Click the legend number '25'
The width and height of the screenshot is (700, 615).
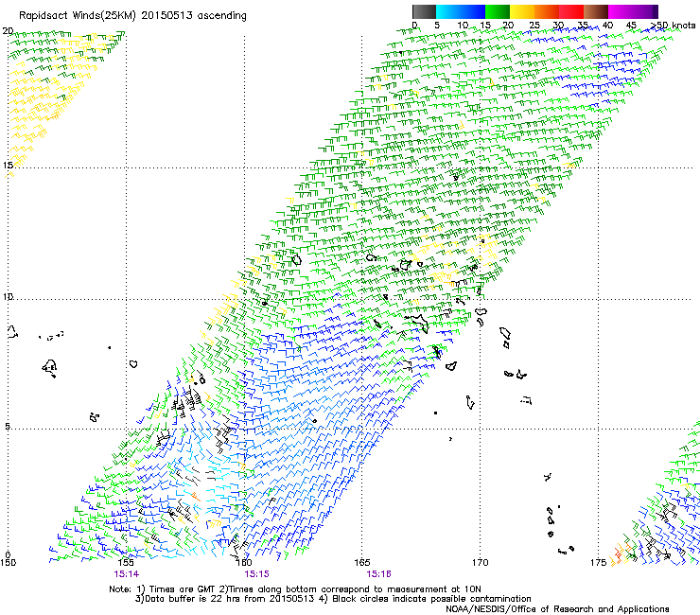coord(534,26)
